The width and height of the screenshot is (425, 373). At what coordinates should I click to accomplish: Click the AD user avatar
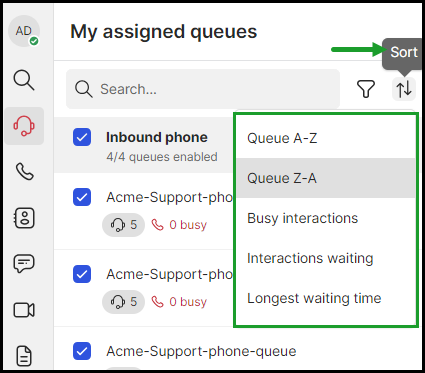[24, 31]
